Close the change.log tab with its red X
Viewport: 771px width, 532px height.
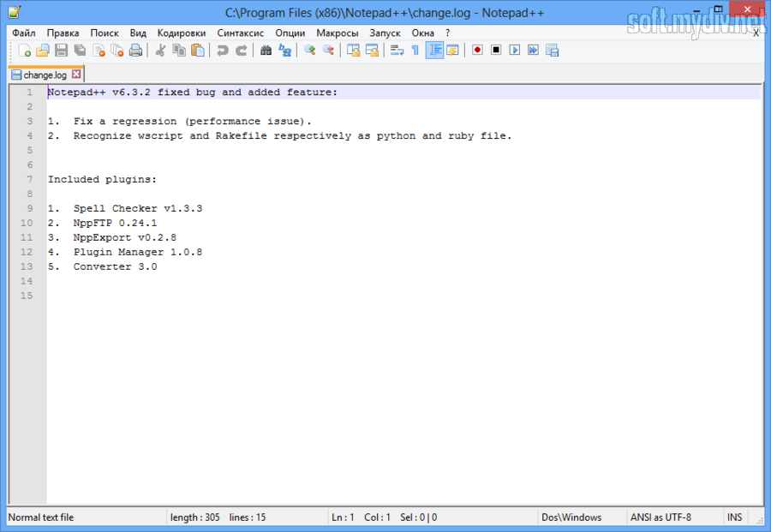click(76, 75)
